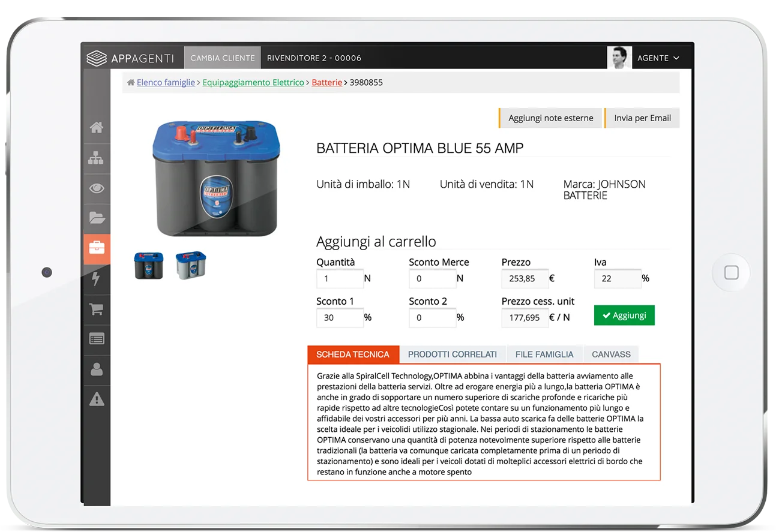Click Invia per Email button

click(642, 118)
